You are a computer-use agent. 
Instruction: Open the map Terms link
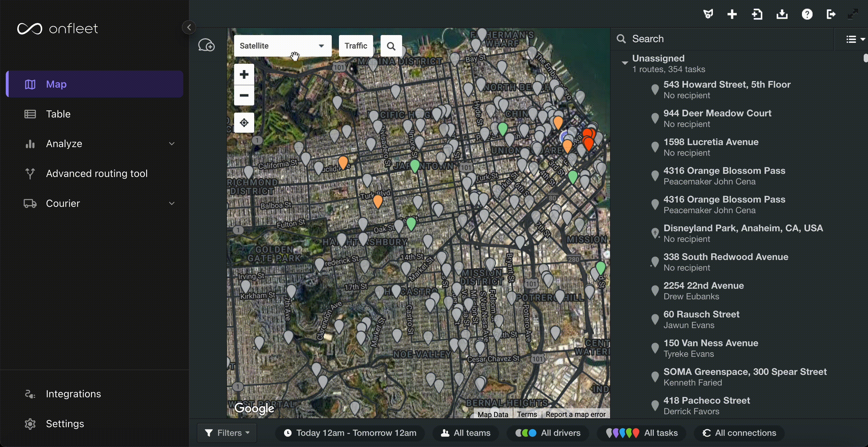[527, 414]
